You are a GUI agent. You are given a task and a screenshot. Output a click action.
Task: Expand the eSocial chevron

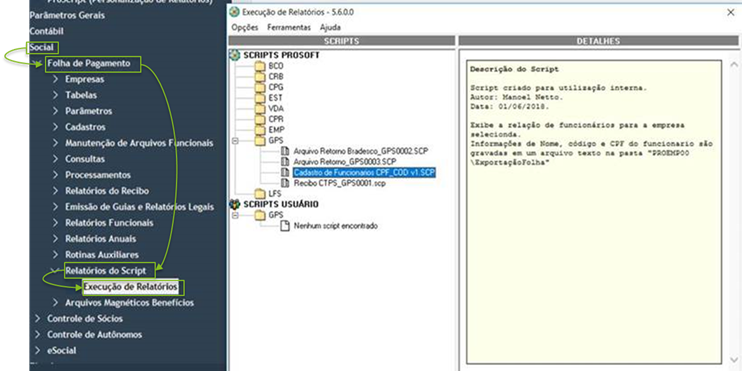click(38, 351)
